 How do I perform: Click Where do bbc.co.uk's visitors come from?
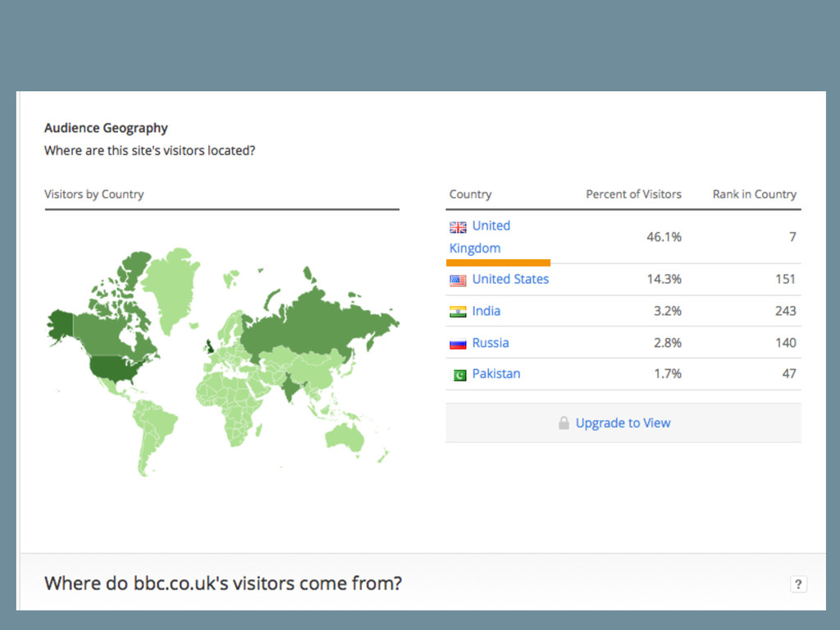click(223, 583)
